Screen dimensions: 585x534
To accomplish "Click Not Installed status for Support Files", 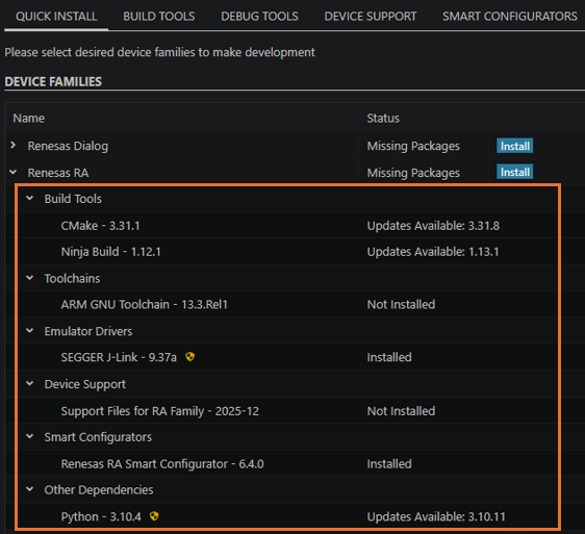I will pyautogui.click(x=401, y=411).
